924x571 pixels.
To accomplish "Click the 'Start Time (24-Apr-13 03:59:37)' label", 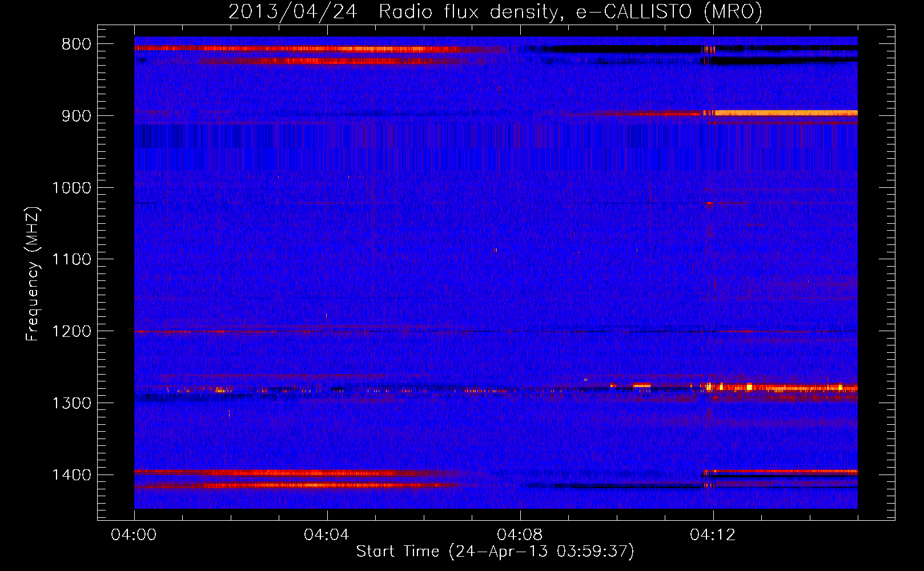I will [495, 552].
